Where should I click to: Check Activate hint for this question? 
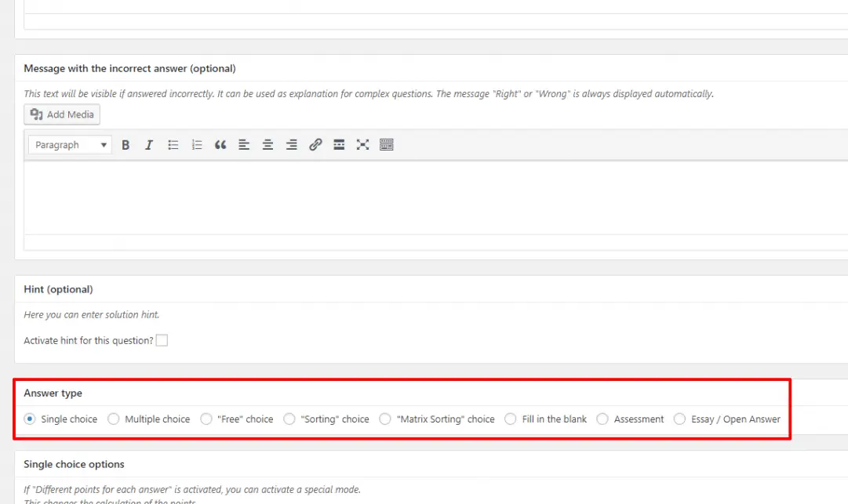[x=162, y=340]
